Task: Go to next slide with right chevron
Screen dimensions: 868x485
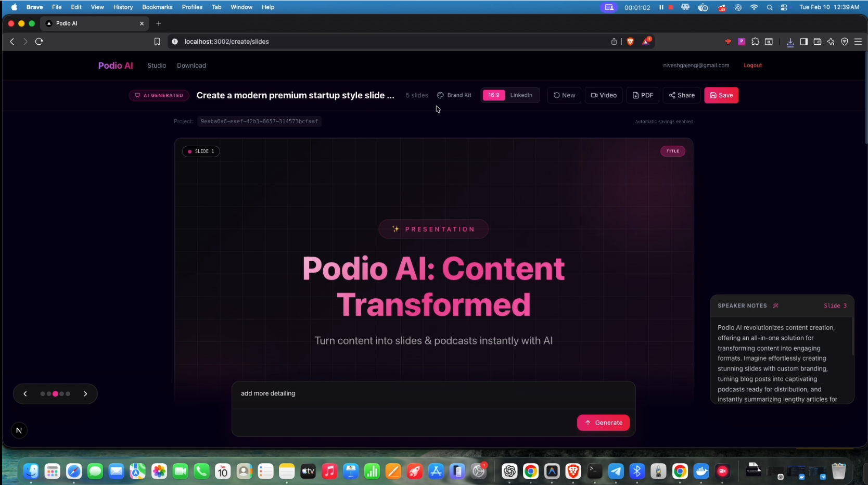Action: 85,394
